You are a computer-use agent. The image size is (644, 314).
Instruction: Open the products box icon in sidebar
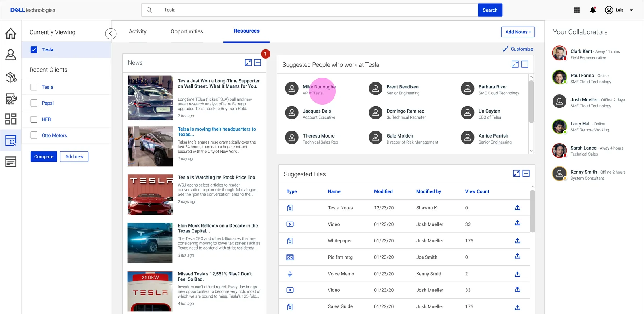pyautogui.click(x=11, y=77)
